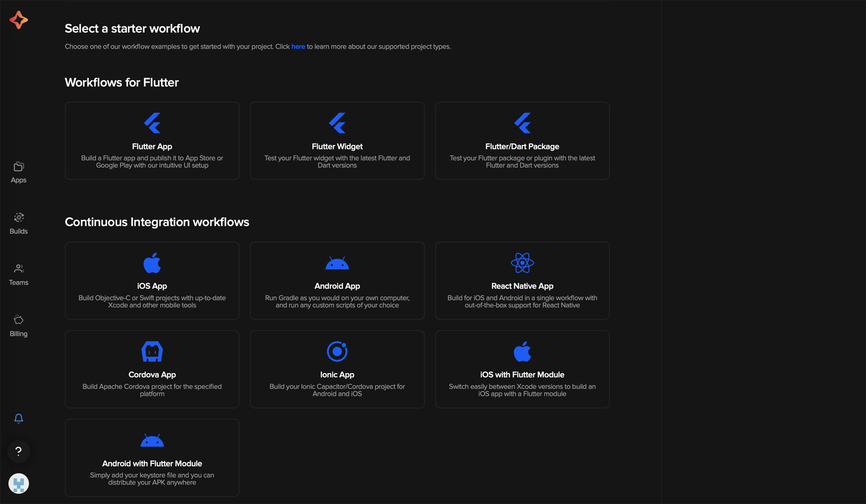Select the React Native App title
The width and height of the screenshot is (866, 504).
[522, 286]
